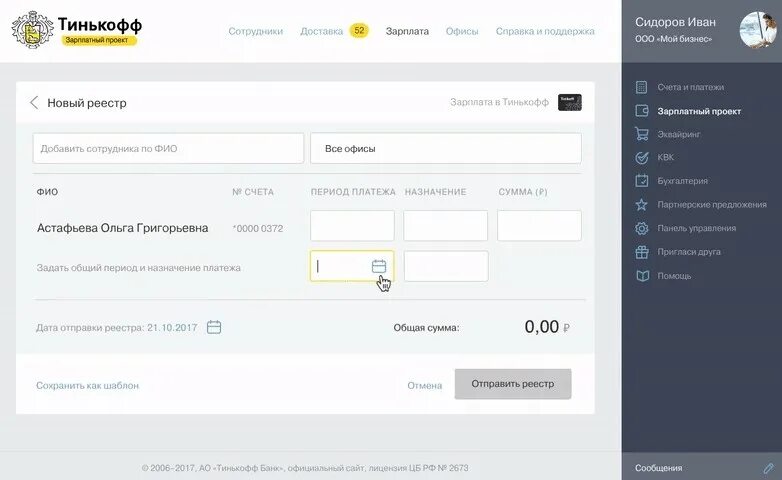Select Эквайринг in sidebar
782x480 pixels.
point(679,134)
